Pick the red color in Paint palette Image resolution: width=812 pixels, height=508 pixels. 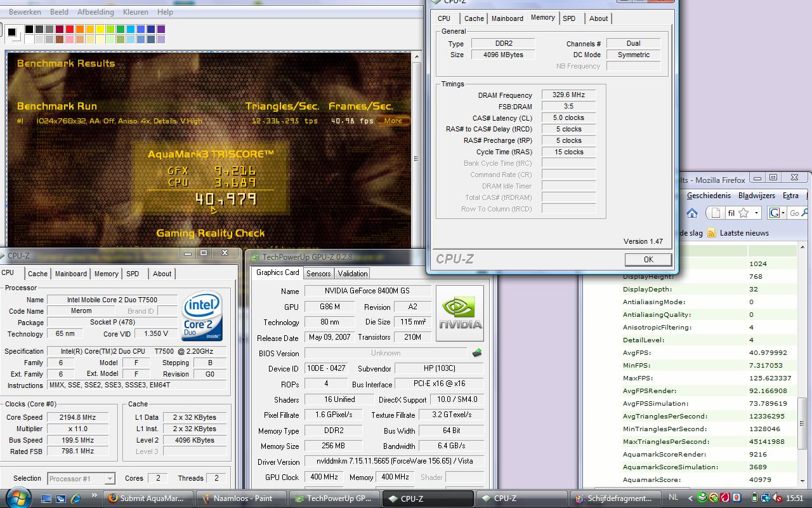tap(70, 29)
